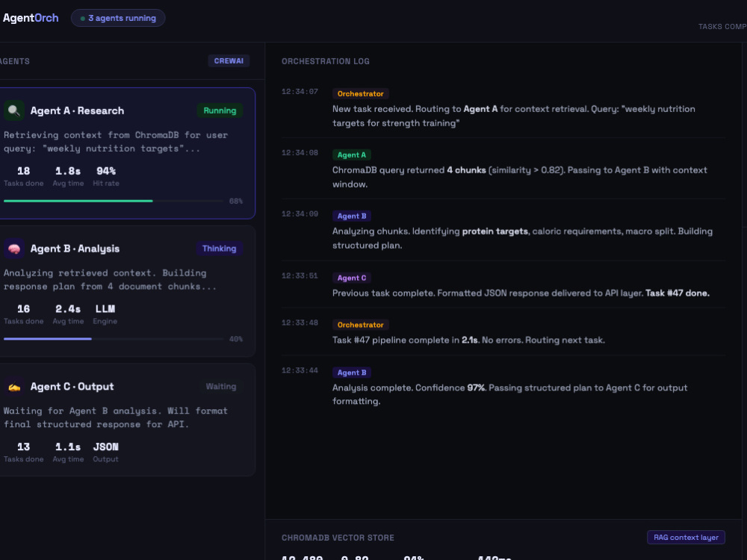Click the Agent C tag at 12:33:51

(x=352, y=278)
